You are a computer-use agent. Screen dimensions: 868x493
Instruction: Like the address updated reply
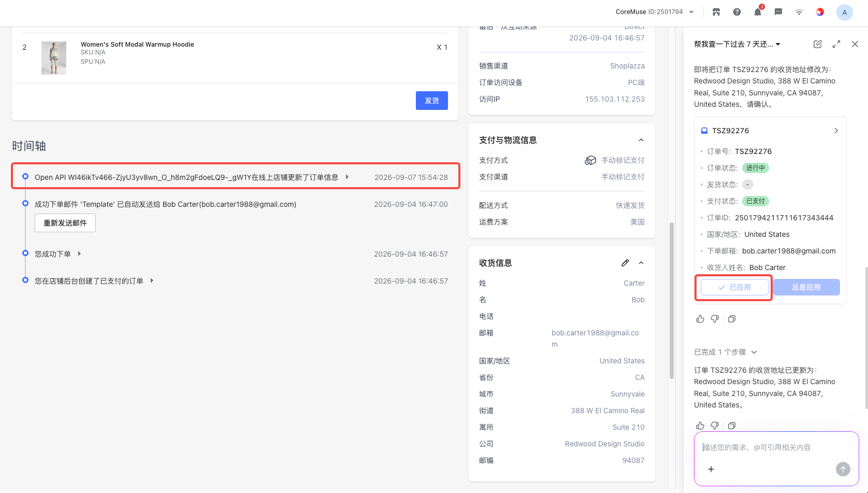(700, 426)
